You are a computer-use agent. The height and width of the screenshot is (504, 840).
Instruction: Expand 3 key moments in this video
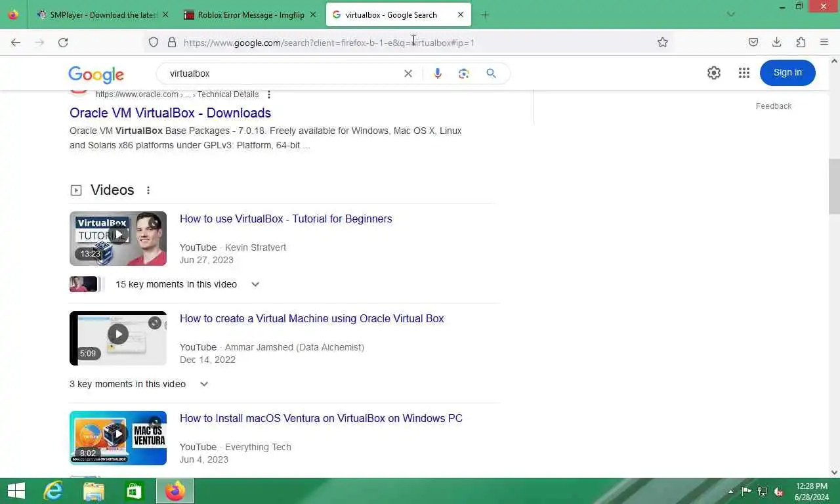(x=204, y=384)
